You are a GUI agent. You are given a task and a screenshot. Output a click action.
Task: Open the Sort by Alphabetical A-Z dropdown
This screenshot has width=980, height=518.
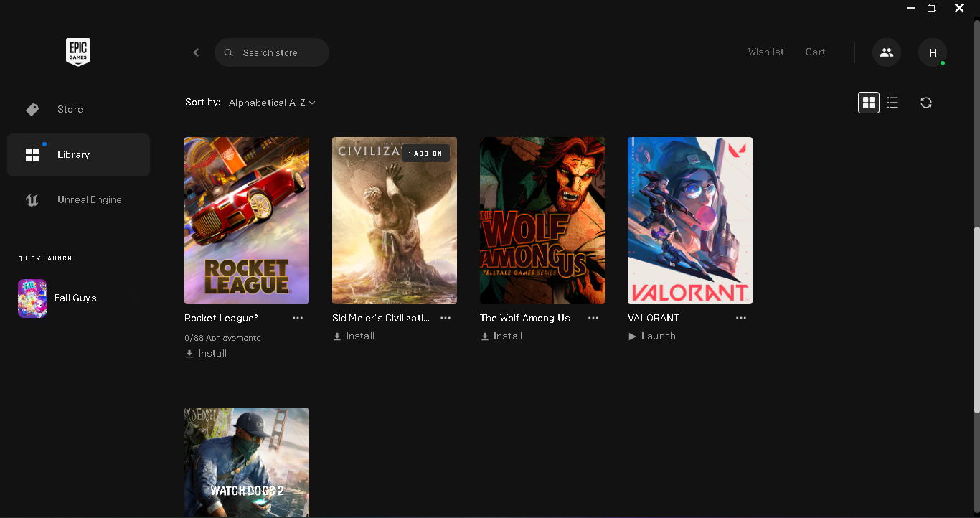pyautogui.click(x=272, y=103)
